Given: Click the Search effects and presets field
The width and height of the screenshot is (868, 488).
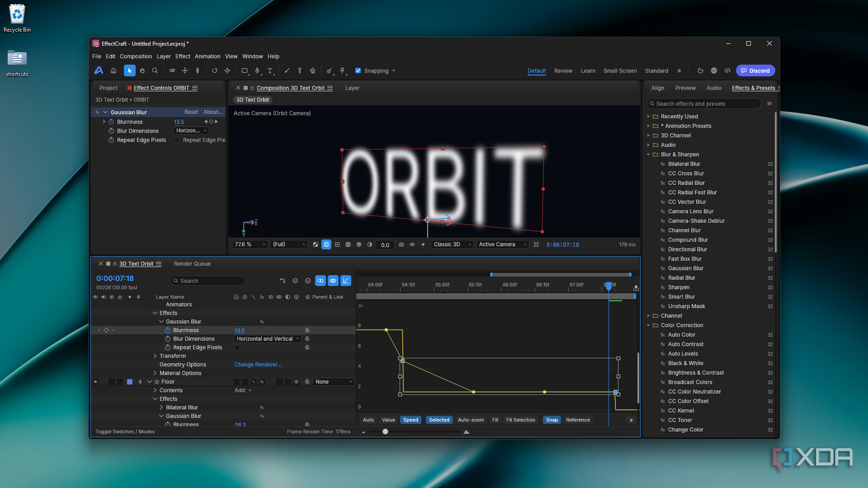Looking at the screenshot, I should coord(704,104).
